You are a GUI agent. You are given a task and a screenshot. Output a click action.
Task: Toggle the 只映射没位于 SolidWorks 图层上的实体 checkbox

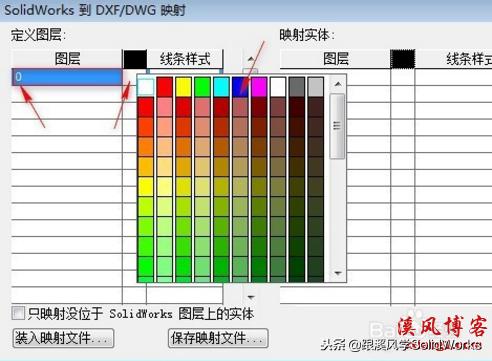click(x=18, y=313)
